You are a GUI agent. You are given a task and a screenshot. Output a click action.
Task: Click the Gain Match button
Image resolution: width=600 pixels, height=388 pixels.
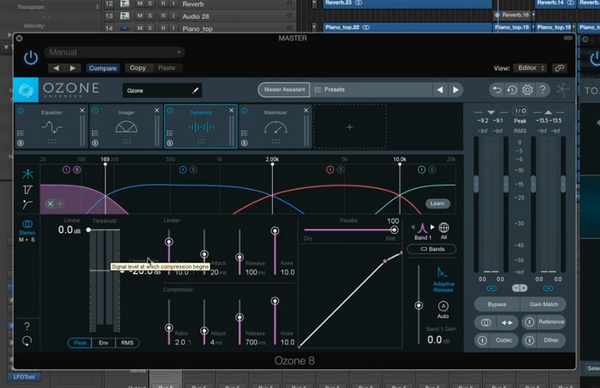click(543, 304)
